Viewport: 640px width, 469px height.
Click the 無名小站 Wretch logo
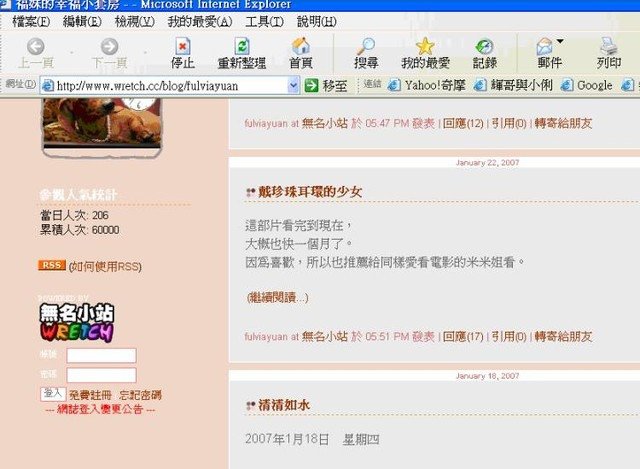click(77, 322)
